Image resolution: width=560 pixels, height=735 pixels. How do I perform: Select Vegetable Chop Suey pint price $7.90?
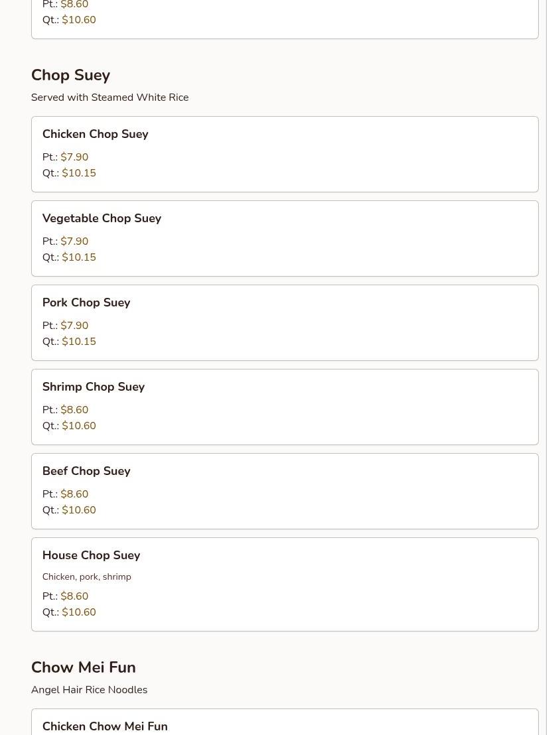[x=74, y=241]
